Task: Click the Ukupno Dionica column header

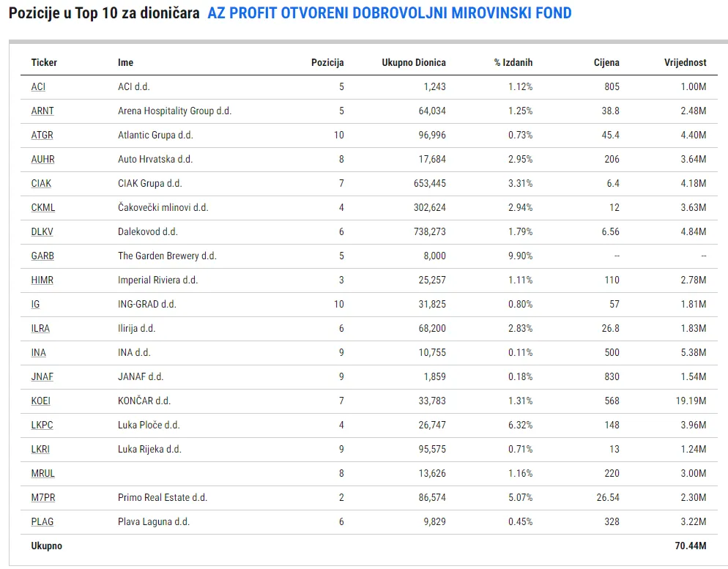Action: 414,63
